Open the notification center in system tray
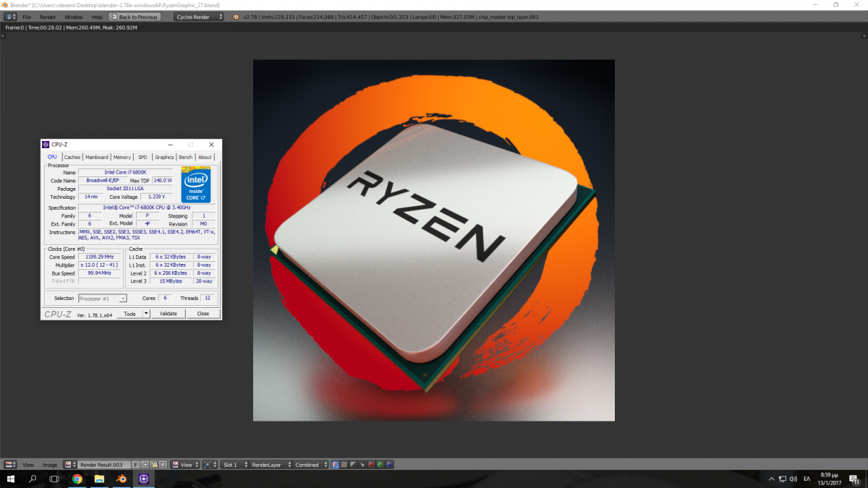This screenshot has width=868, height=488. tap(856, 479)
